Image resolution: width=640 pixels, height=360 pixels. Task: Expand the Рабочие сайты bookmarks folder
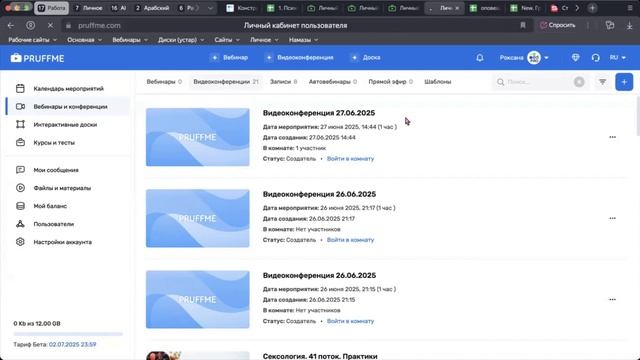(33, 40)
